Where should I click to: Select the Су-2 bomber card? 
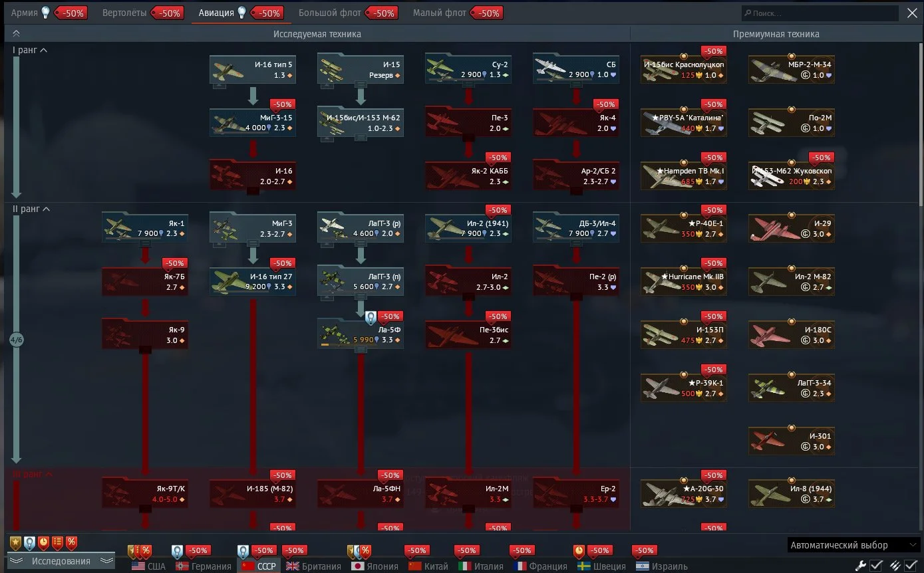tap(468, 69)
